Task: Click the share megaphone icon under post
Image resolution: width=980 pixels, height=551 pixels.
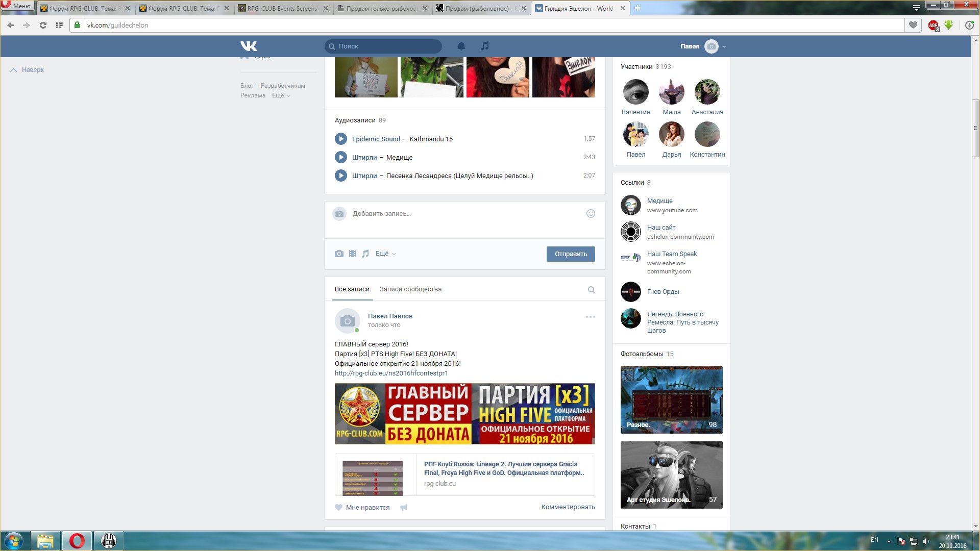Action: coord(404,508)
